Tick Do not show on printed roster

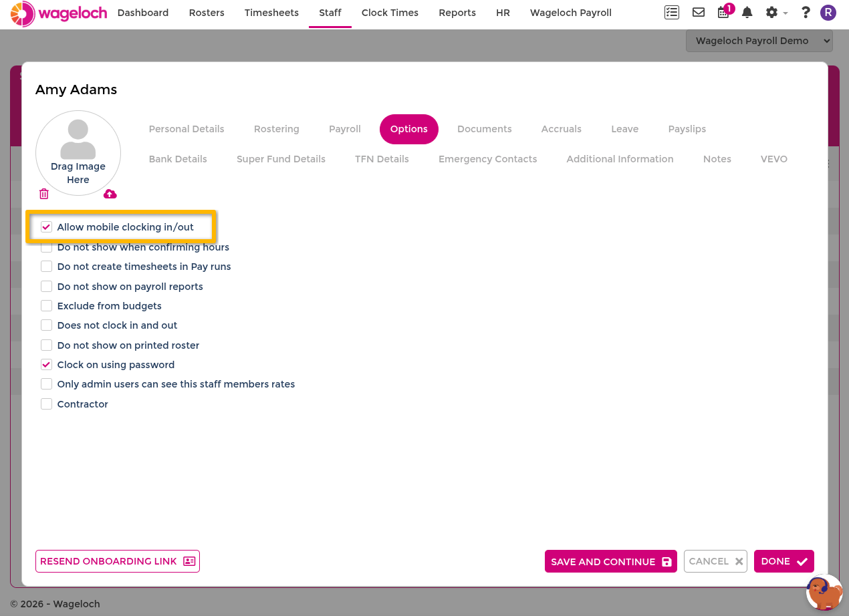[46, 345]
